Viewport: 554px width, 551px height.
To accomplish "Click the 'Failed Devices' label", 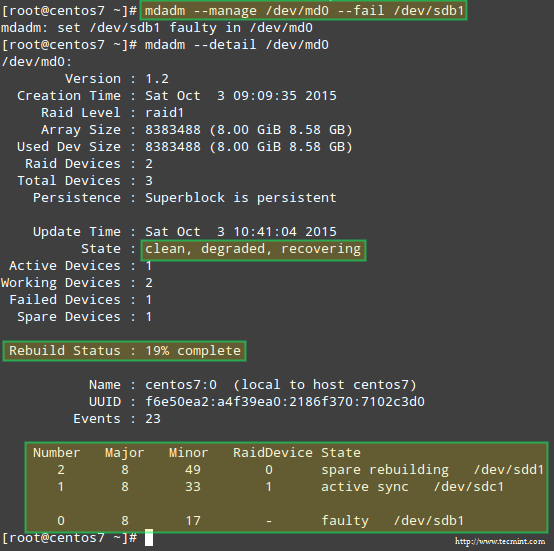I will coord(65,300).
